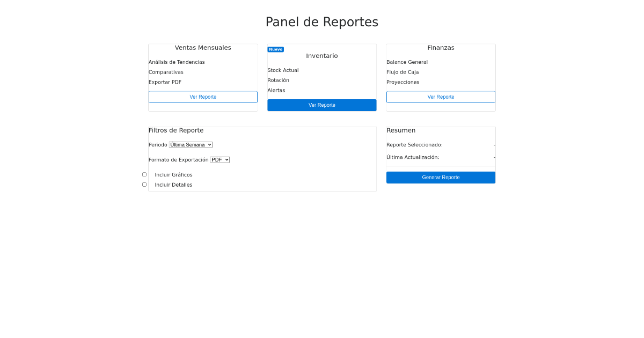
Task: Check the Incluir Detalles checkbox
Action: (x=144, y=185)
